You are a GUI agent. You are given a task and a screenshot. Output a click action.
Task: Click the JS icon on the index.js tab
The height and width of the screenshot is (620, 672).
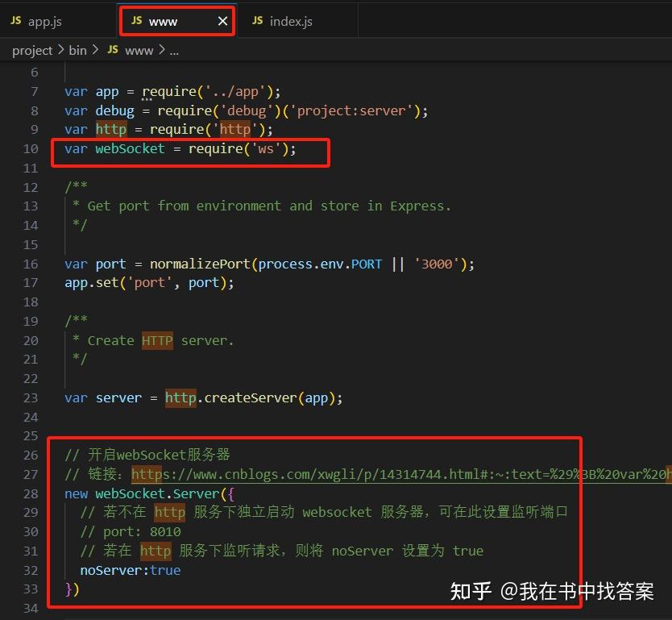coord(257,20)
